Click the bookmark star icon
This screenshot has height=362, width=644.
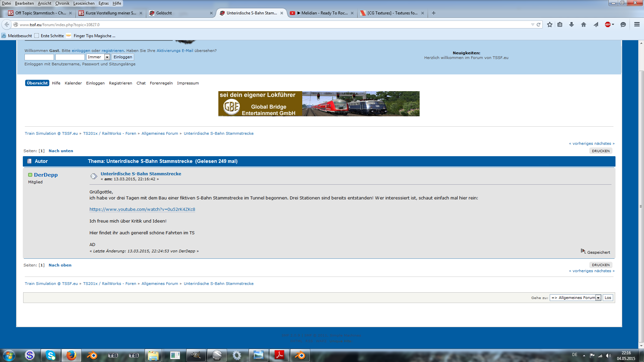(549, 24)
